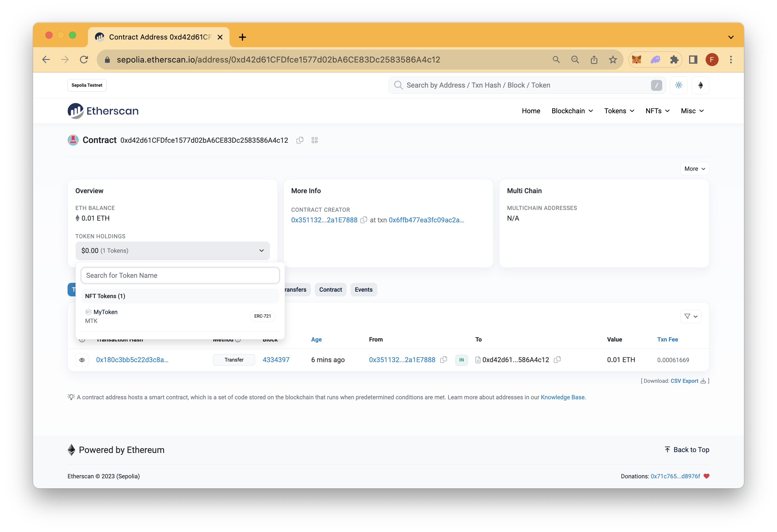777x532 pixels.
Task: Select MyToken MTK NFT entry
Action: [x=180, y=316]
